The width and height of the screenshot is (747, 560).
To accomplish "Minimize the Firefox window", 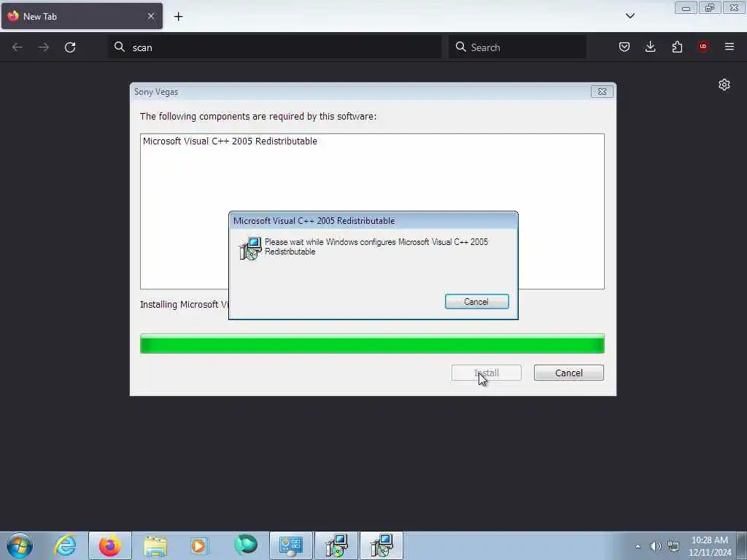I will point(686,7).
